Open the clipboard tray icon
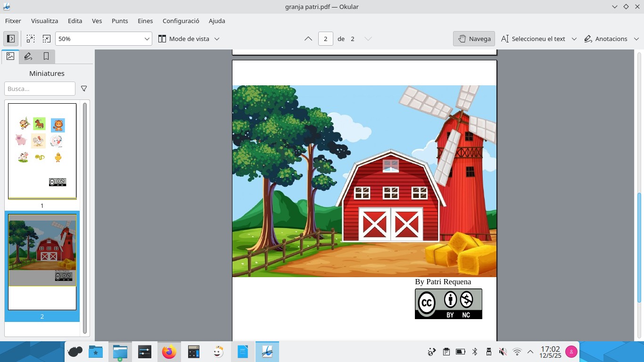 (x=446, y=352)
